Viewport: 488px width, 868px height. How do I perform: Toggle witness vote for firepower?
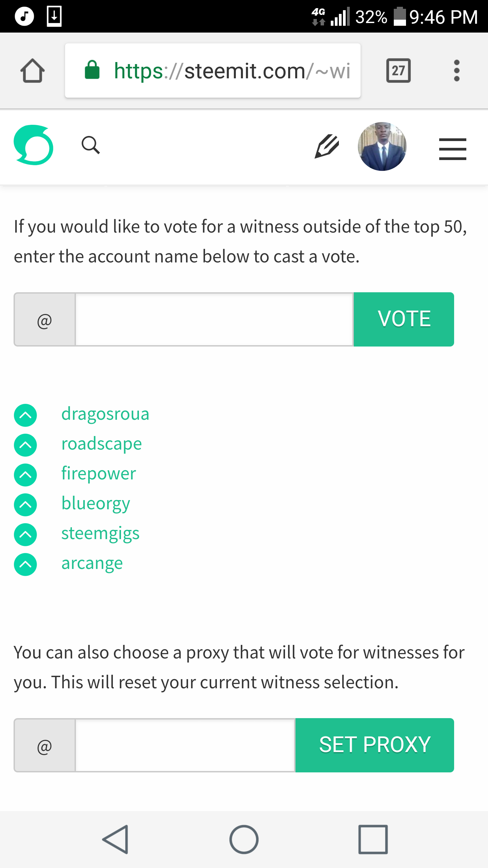tap(25, 475)
